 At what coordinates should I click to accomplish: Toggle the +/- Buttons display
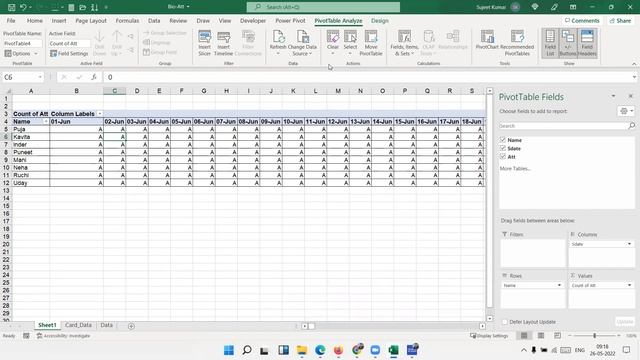[x=568, y=42]
